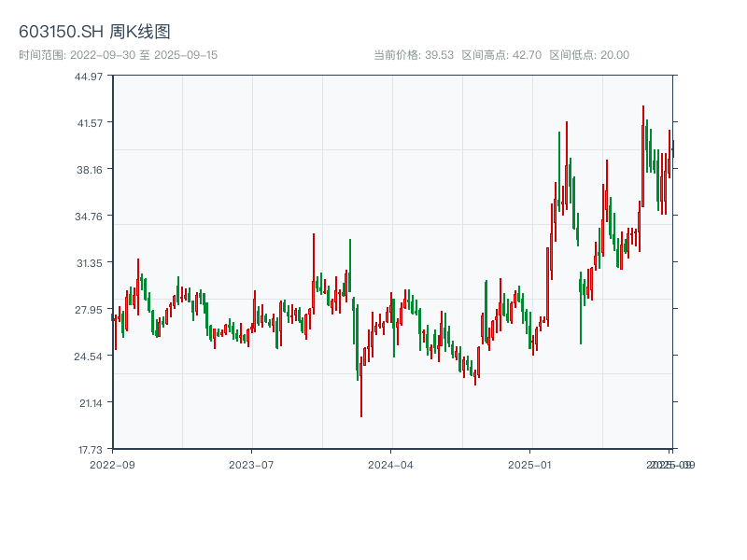Image resolution: width=747 pixels, height=560 pixels.
Task: Click the y-axis value 34.76
Action: click(89, 217)
